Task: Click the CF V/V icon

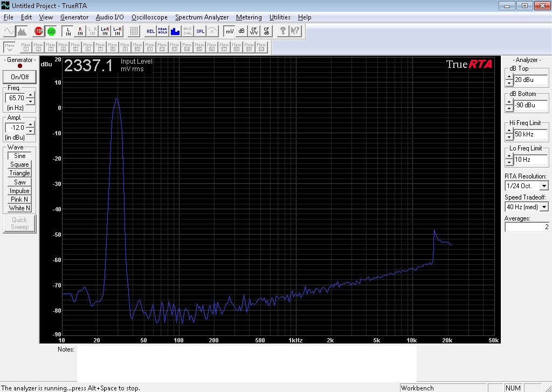Action: pyautogui.click(x=254, y=31)
